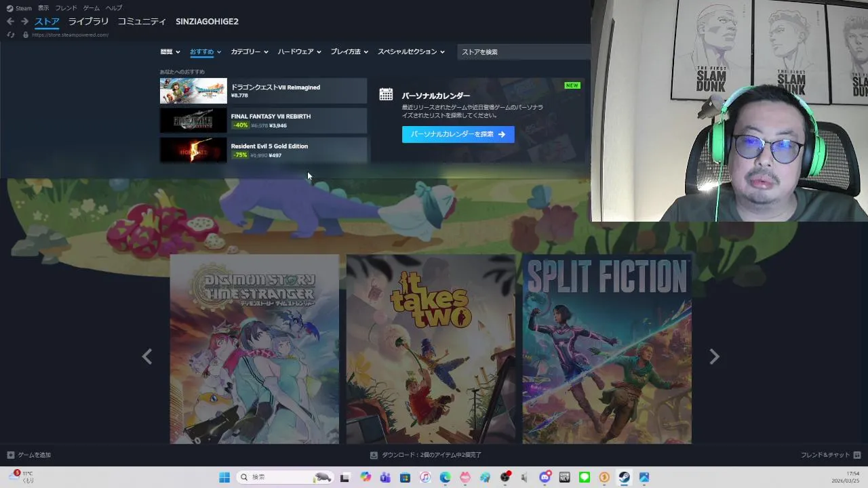Switch to the ライブラリ tab
The image size is (868, 488).
point(88,22)
